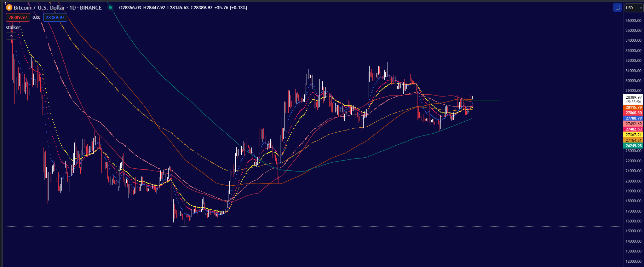Click the spread value 0.00

pos(36,17)
